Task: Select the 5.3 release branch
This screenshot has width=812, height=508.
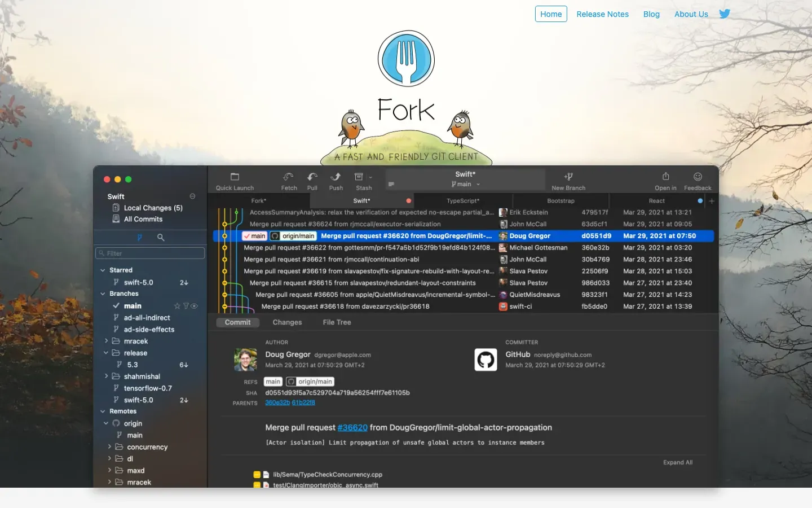Action: [133, 365]
